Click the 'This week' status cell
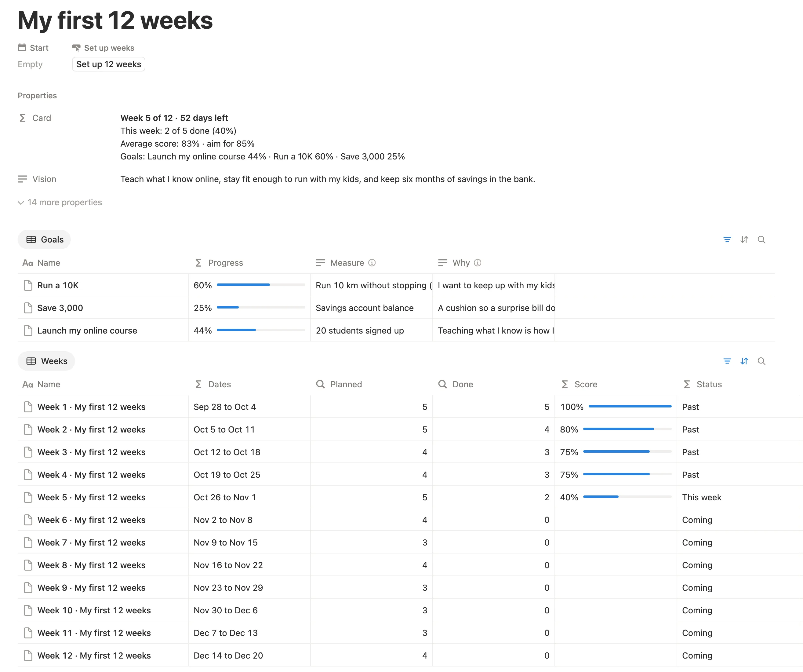The height and width of the screenshot is (672, 803). pos(738,497)
